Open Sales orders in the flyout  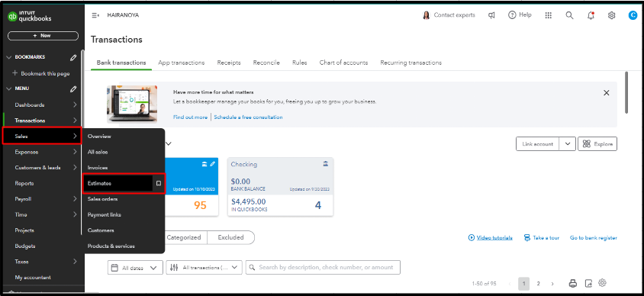tap(102, 199)
